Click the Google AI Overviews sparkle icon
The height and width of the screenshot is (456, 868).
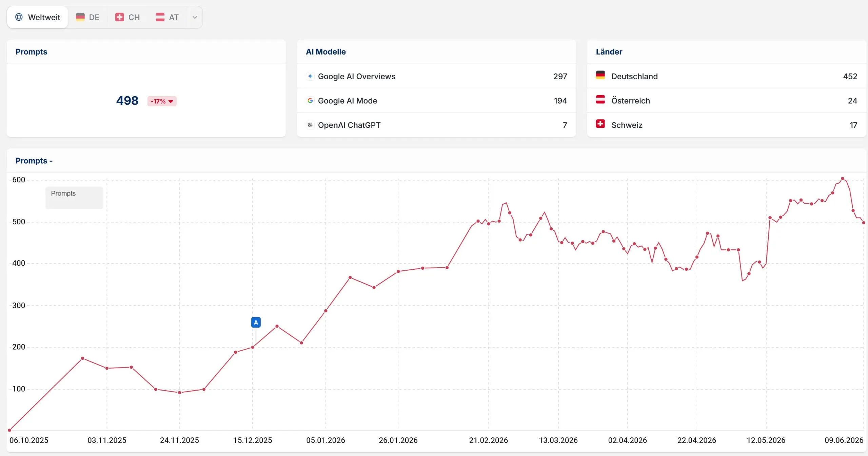click(310, 76)
